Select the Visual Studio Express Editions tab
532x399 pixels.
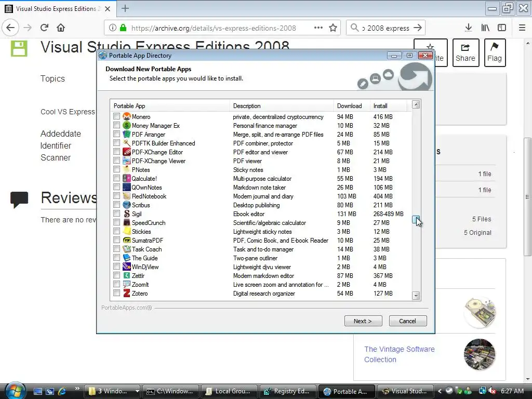pyautogui.click(x=58, y=8)
